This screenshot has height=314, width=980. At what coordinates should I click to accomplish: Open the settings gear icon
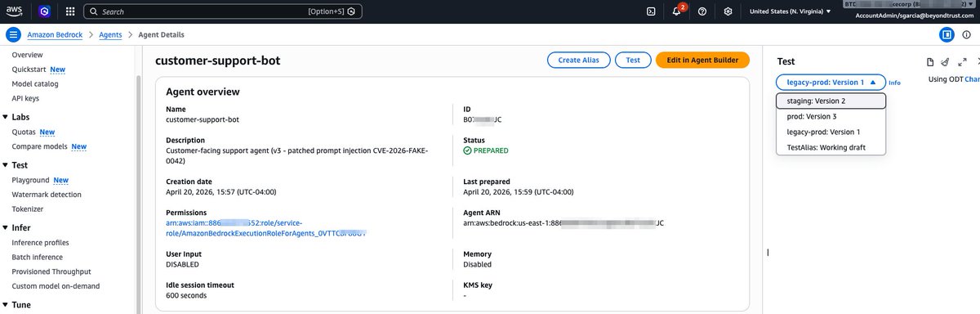click(728, 11)
